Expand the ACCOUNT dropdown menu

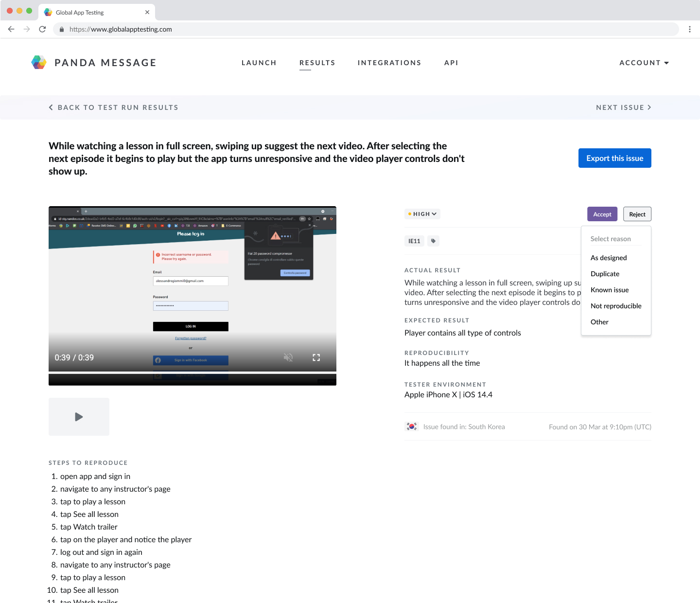(644, 63)
